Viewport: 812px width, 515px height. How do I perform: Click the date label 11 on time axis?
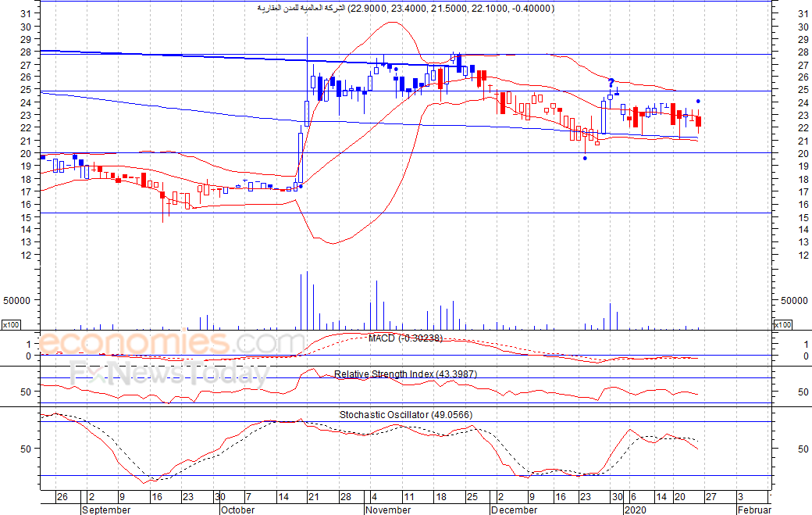409,497
